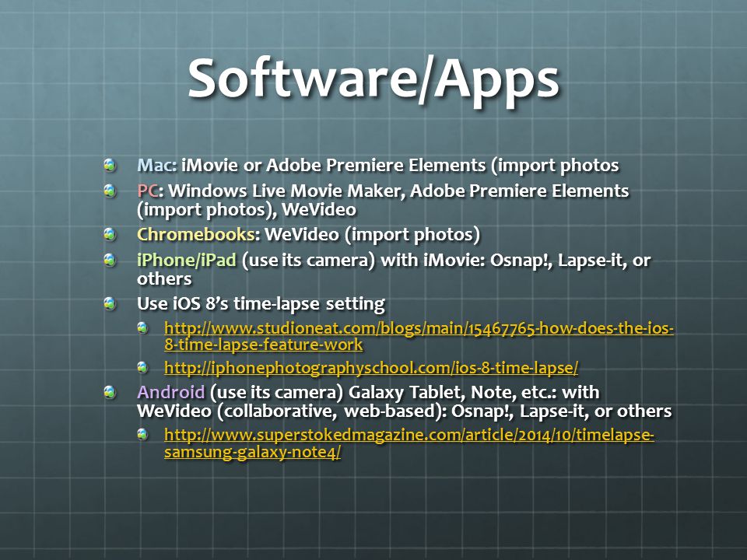Click the sub-bullet icon beside studioneat link
The height and width of the screenshot is (560, 747).
[142, 327]
